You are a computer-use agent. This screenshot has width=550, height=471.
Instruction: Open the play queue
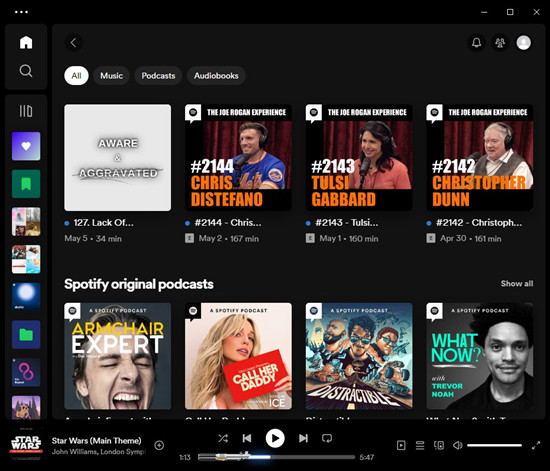(420, 445)
